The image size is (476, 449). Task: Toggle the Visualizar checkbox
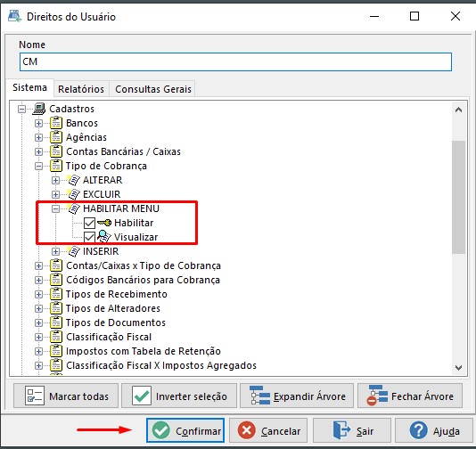[89, 237]
